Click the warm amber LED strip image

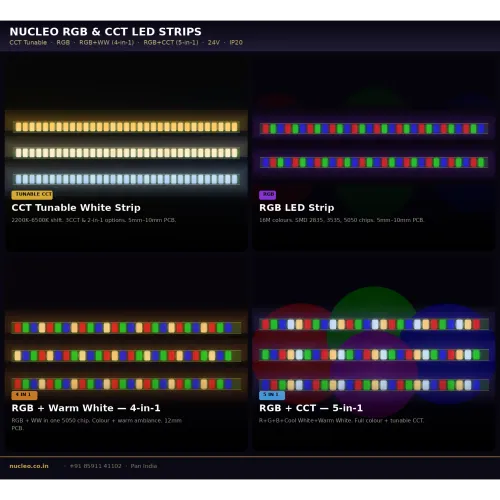[127, 127]
